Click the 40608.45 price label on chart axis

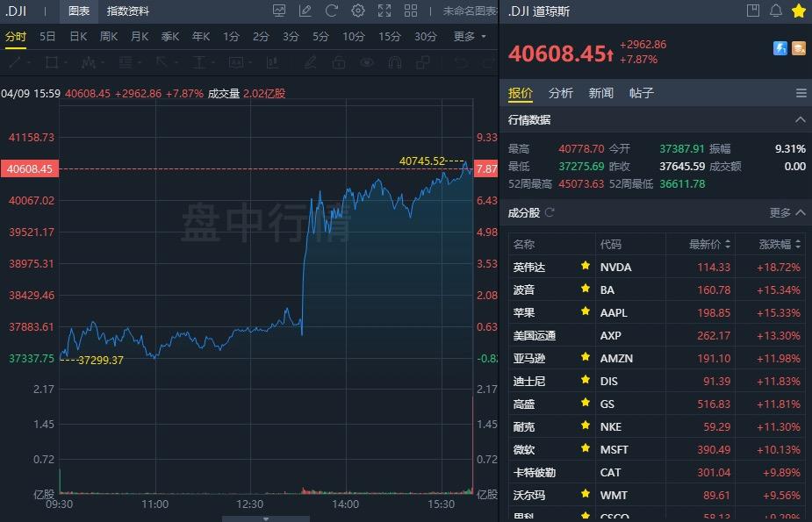point(30,168)
